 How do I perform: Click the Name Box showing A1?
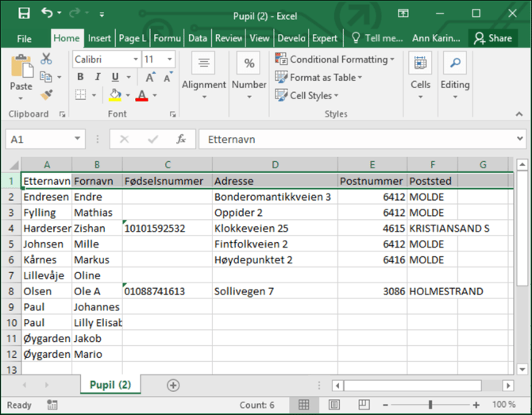pos(38,139)
